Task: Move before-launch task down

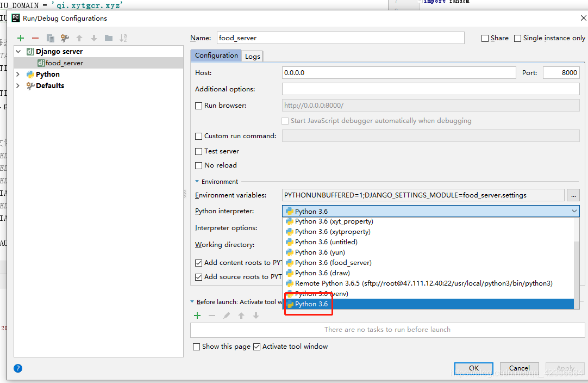Action: [x=256, y=316]
